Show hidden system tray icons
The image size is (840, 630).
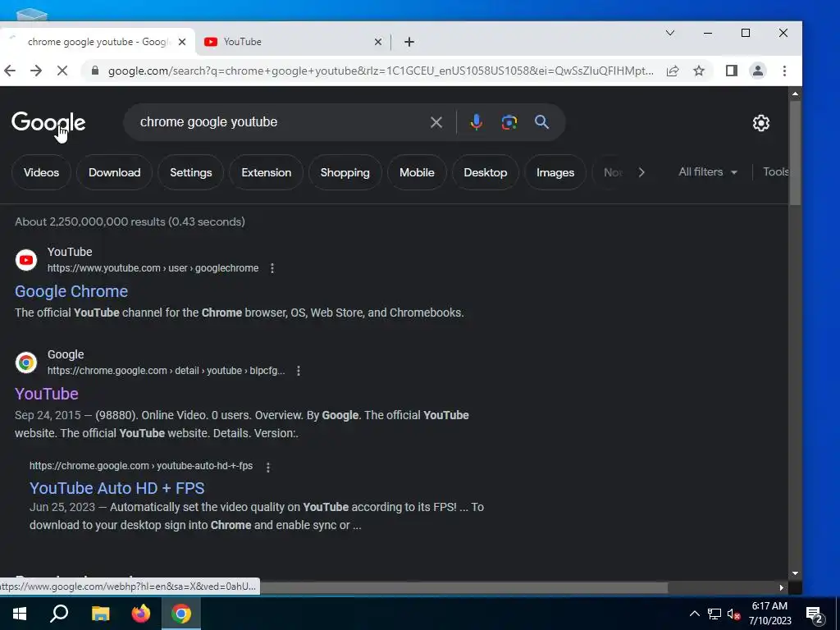[x=694, y=614]
